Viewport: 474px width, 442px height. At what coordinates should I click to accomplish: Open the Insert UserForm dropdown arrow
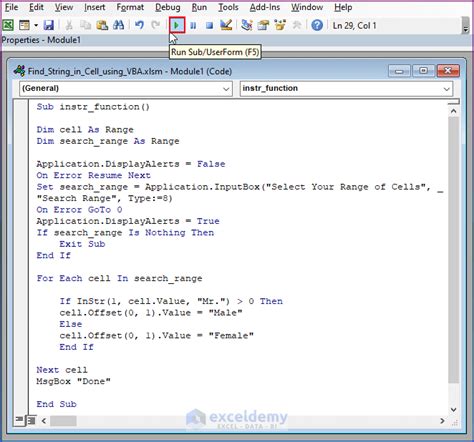tap(36, 25)
